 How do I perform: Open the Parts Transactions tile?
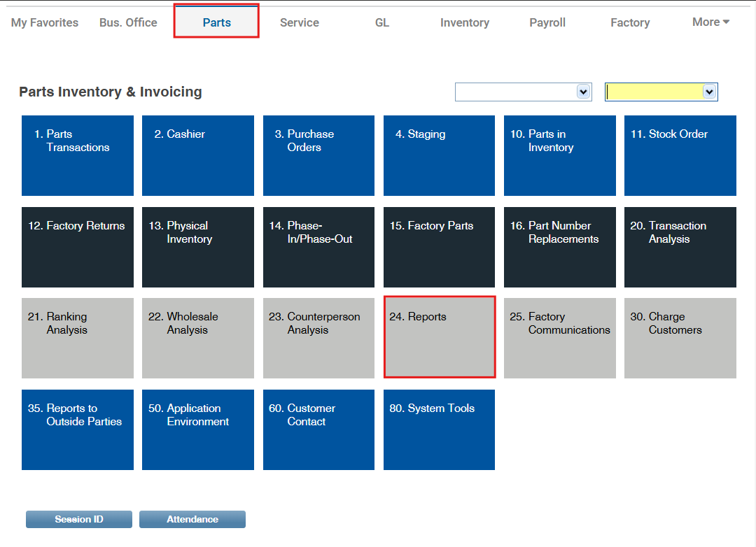click(78, 156)
